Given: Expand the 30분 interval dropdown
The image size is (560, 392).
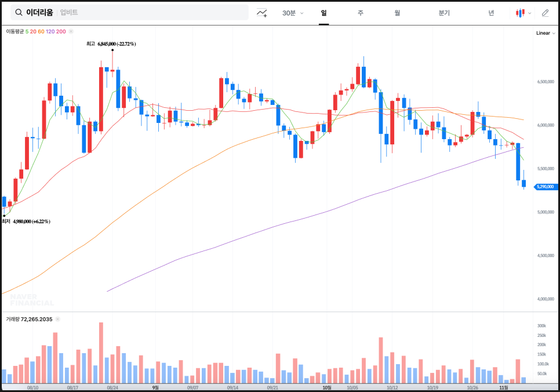Looking at the screenshot, I should (x=293, y=13).
